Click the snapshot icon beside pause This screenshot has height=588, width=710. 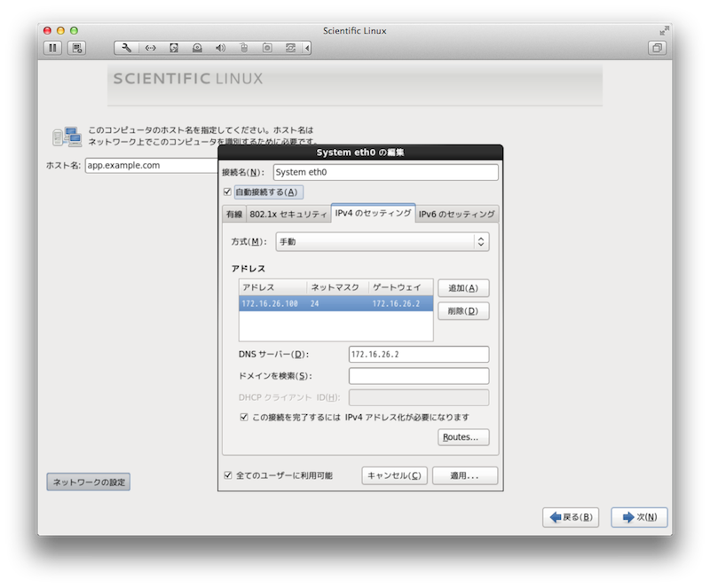click(77, 48)
